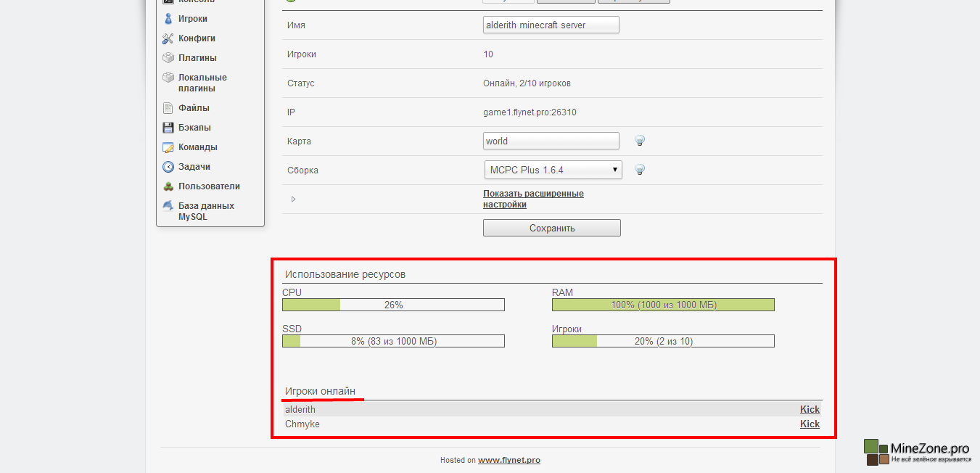Viewport: 980px width, 473px height.
Task: Expand advanced settings with the triangle arrow
Action: point(293,199)
